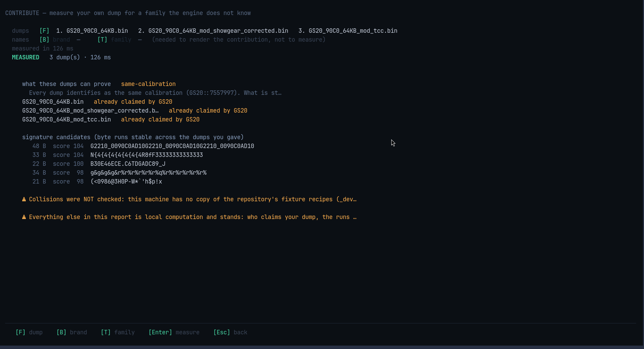Click the 'Collisions were NOT checked' warning icon
644x349 pixels.
pos(24,199)
